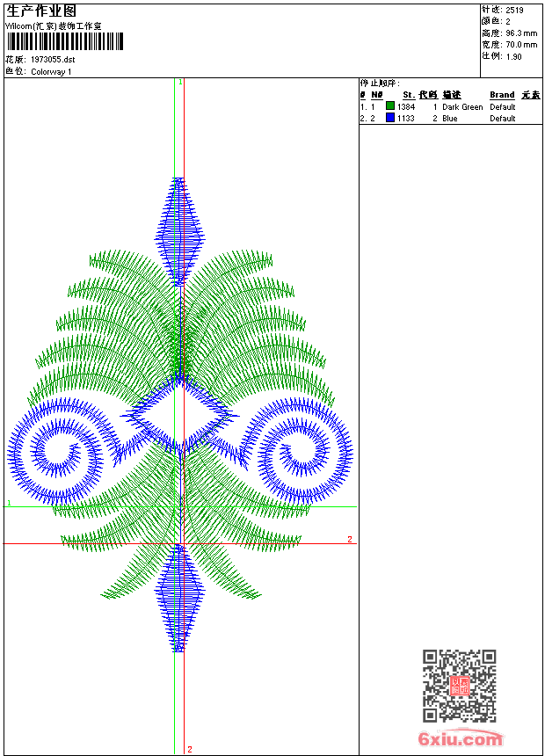Click the green marker 1 at top of vertical line
Screen dimensions: 545x756
[180, 82]
